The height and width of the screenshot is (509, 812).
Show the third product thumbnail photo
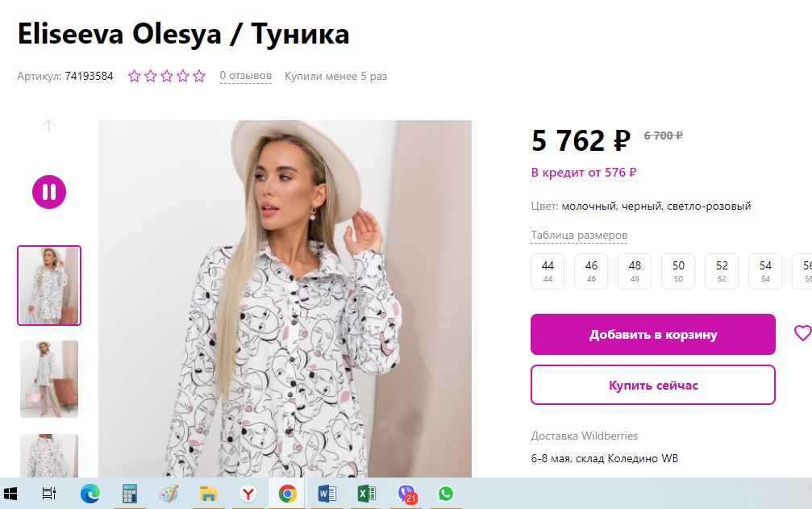pyautogui.click(x=49, y=455)
